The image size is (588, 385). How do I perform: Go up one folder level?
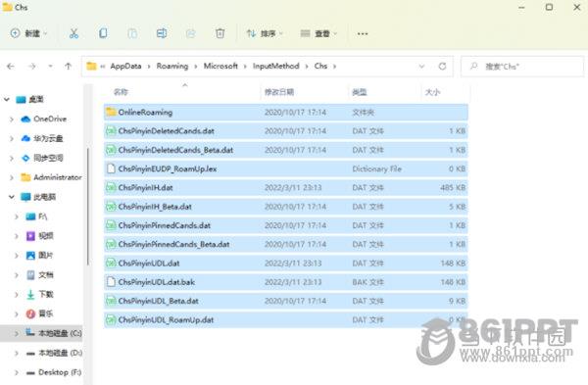point(68,67)
